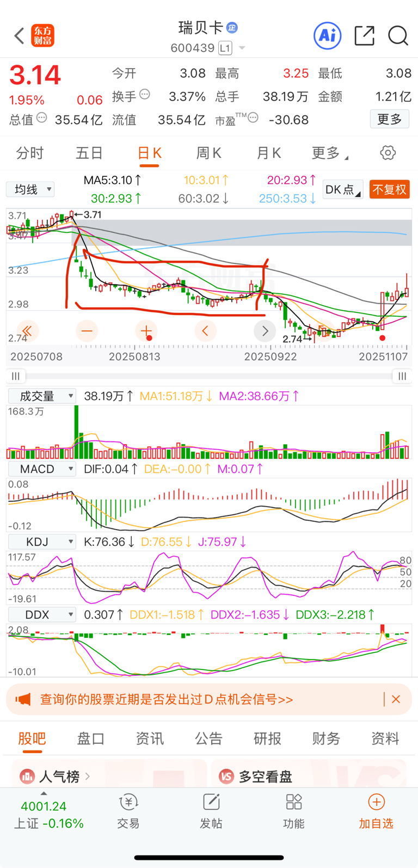Switch to the 周K tab
418x868 pixels.
(209, 153)
